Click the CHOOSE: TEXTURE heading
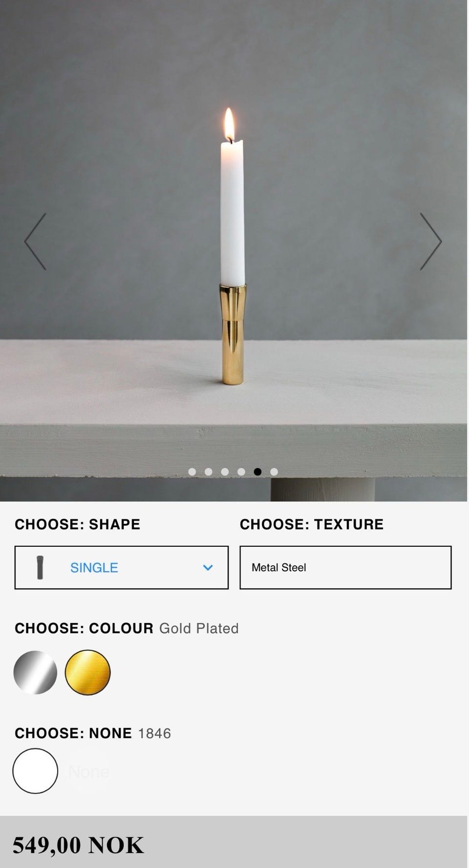This screenshot has width=469, height=868. [312, 524]
